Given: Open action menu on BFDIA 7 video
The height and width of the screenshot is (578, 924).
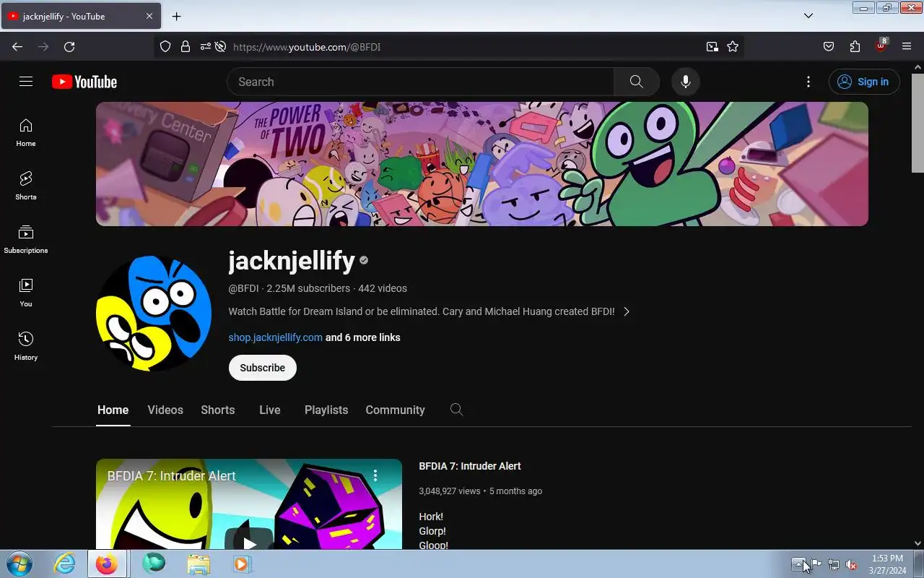Looking at the screenshot, I should (375, 475).
